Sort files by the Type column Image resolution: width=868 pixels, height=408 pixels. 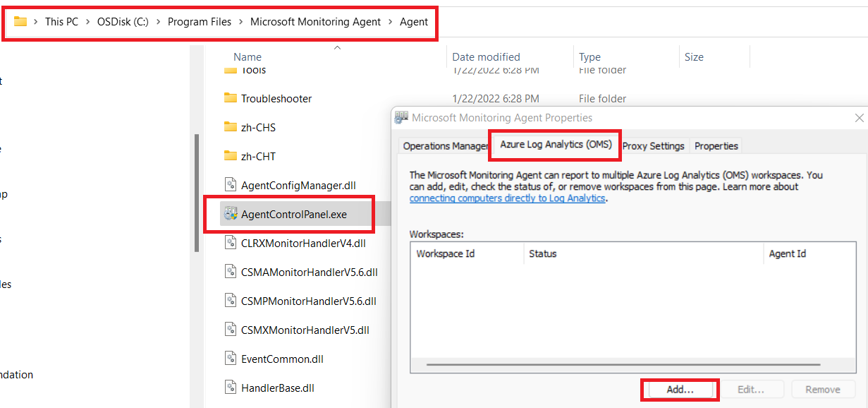[590, 57]
